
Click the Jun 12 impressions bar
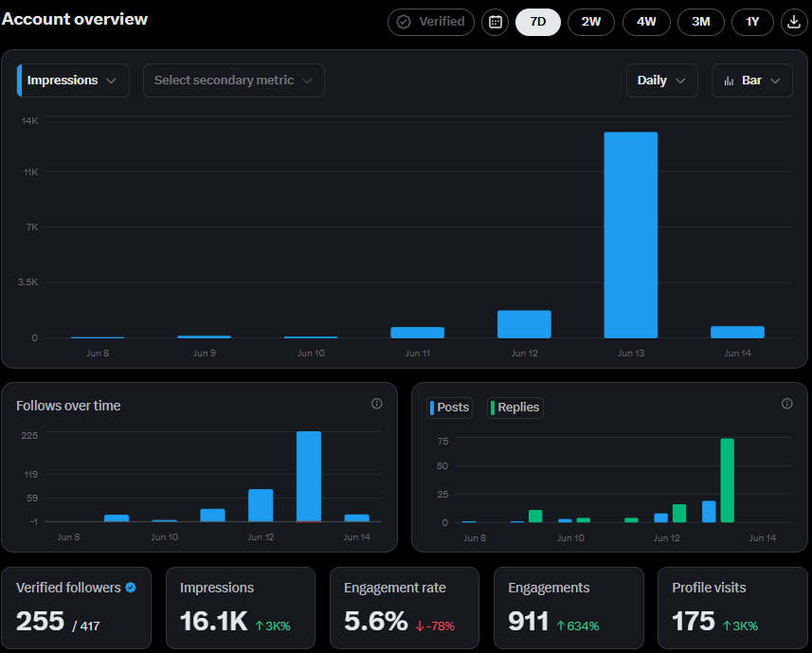pos(524,324)
